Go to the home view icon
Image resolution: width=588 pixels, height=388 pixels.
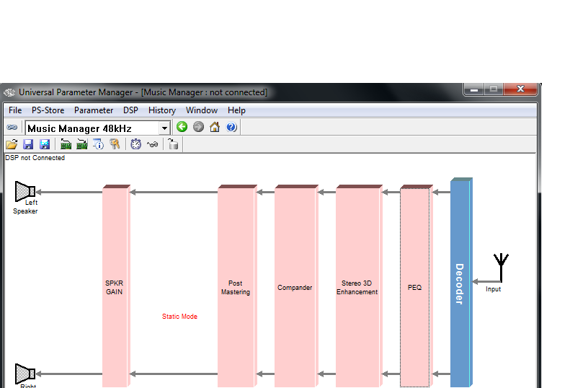(215, 127)
